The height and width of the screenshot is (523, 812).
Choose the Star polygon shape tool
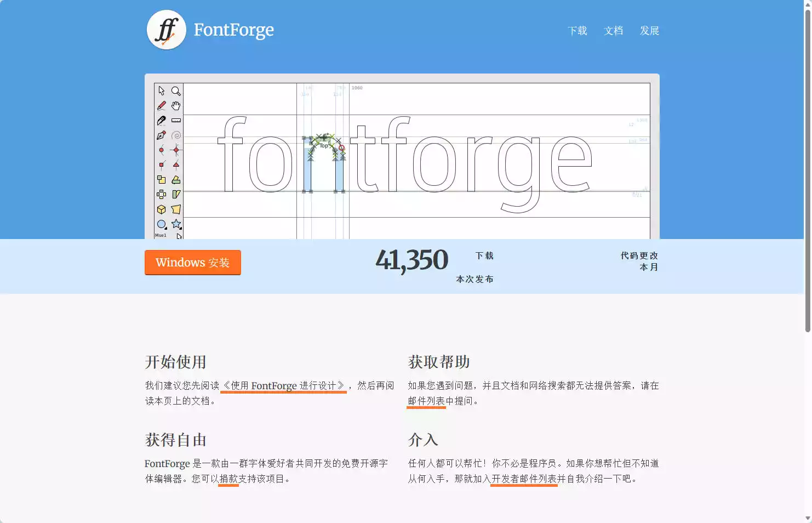pyautogui.click(x=176, y=224)
